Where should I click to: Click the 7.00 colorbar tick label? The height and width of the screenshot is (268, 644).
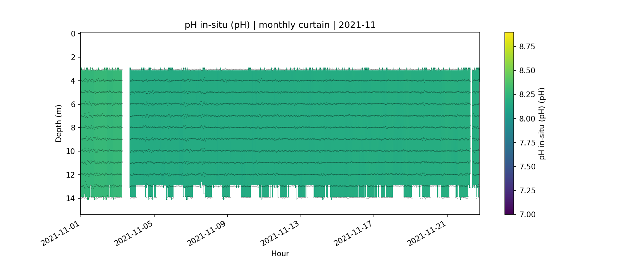pos(527,214)
